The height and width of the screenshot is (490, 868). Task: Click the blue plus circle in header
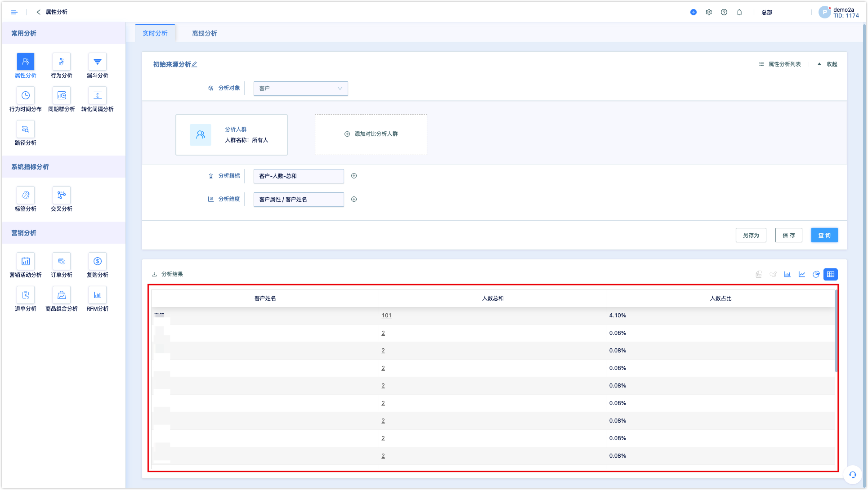pos(694,12)
